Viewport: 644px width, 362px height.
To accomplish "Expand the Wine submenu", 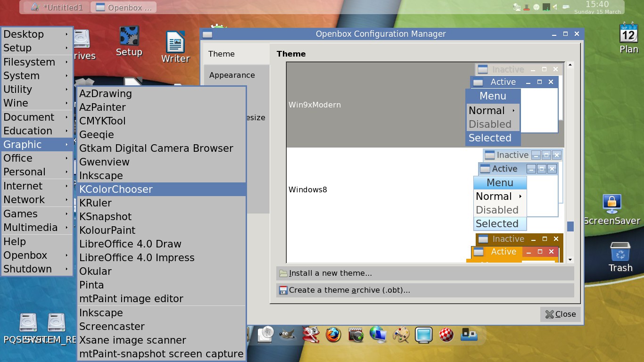I will click(x=37, y=103).
